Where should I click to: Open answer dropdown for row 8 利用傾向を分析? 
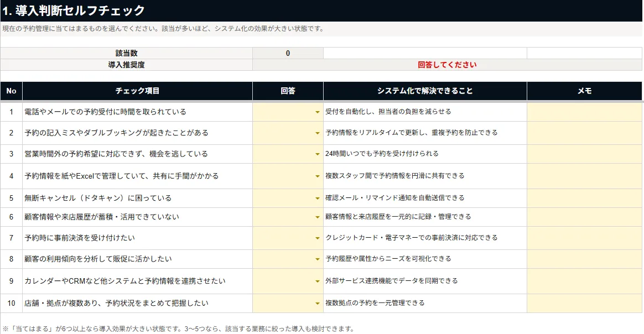click(x=317, y=259)
